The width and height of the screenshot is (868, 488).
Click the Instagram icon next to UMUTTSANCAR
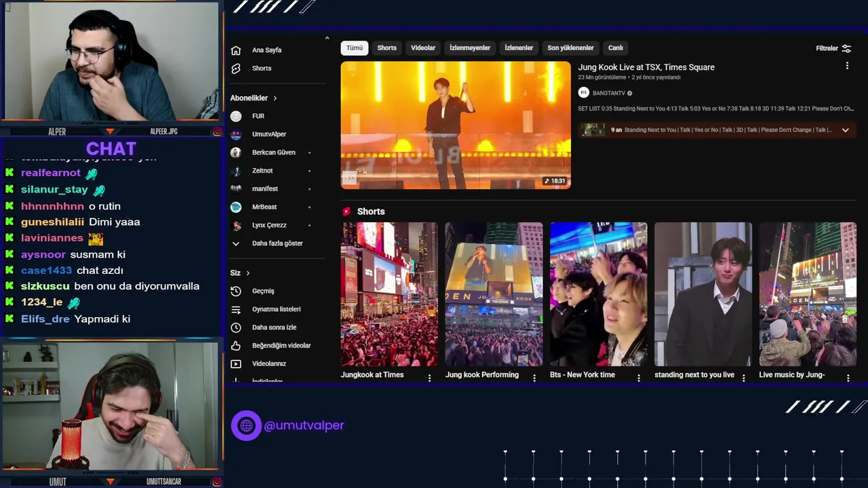(x=217, y=482)
